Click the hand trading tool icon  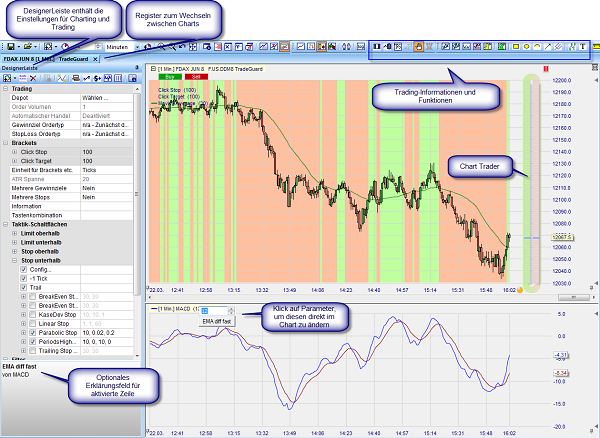(419, 46)
